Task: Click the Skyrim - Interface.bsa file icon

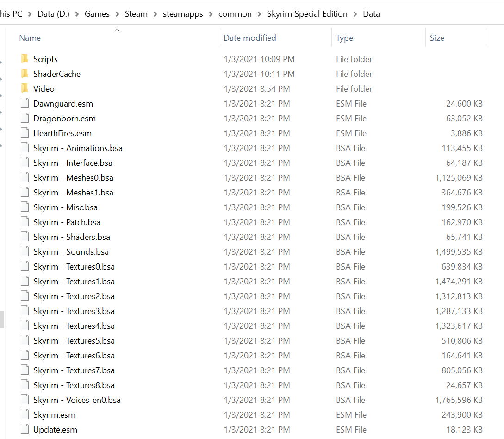Action: [25, 163]
